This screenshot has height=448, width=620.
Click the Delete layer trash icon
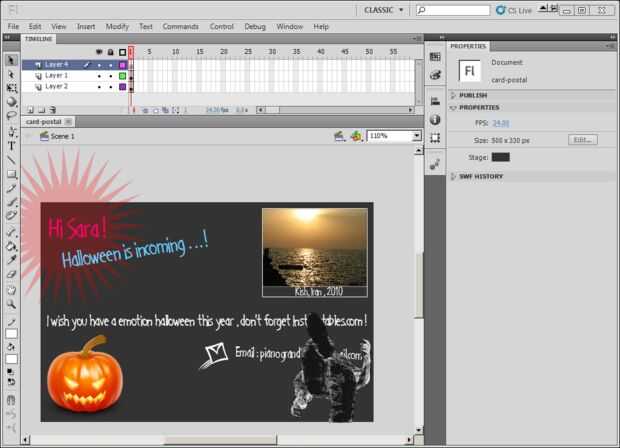[x=53, y=110]
